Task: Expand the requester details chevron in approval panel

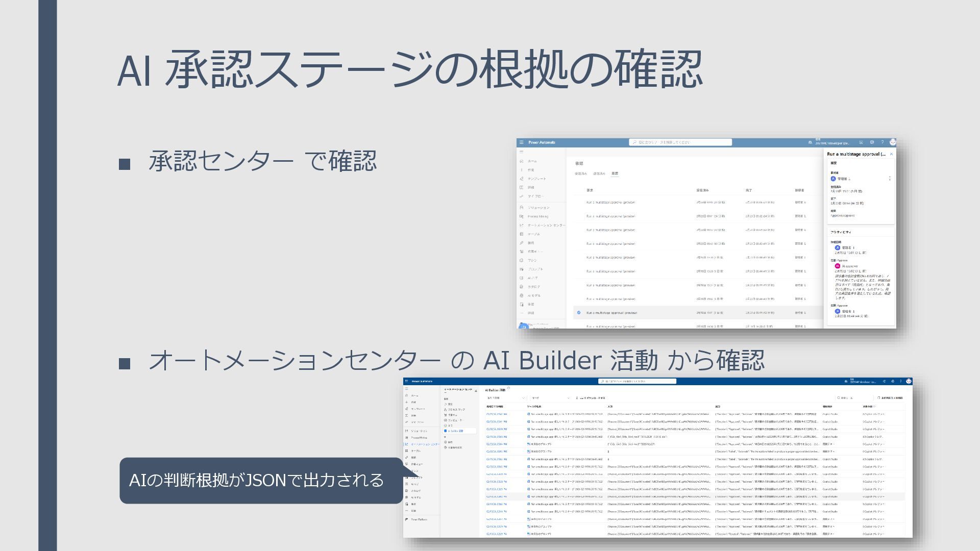Action: (890, 179)
